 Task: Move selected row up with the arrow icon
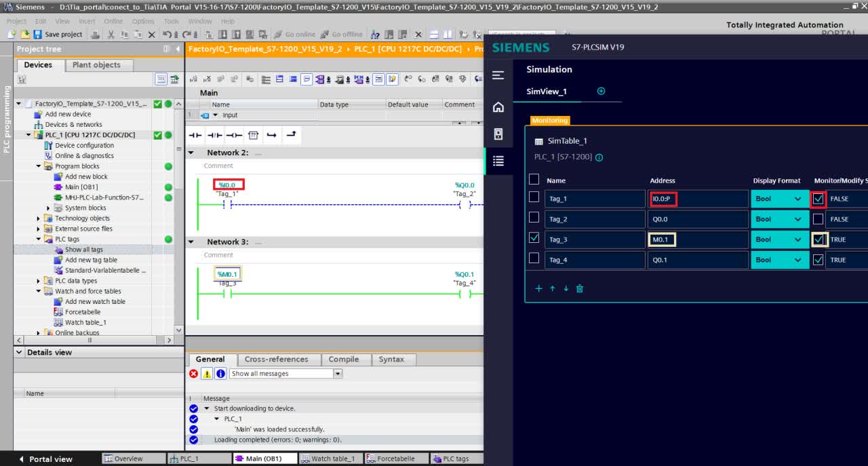click(x=553, y=288)
